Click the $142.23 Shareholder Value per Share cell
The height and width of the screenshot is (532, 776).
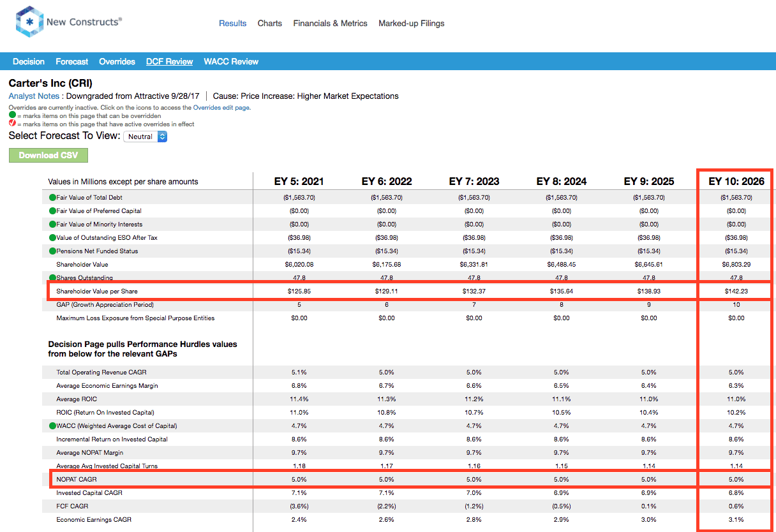tap(736, 291)
